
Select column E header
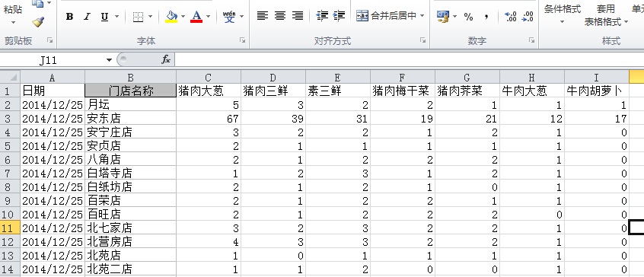(x=338, y=77)
